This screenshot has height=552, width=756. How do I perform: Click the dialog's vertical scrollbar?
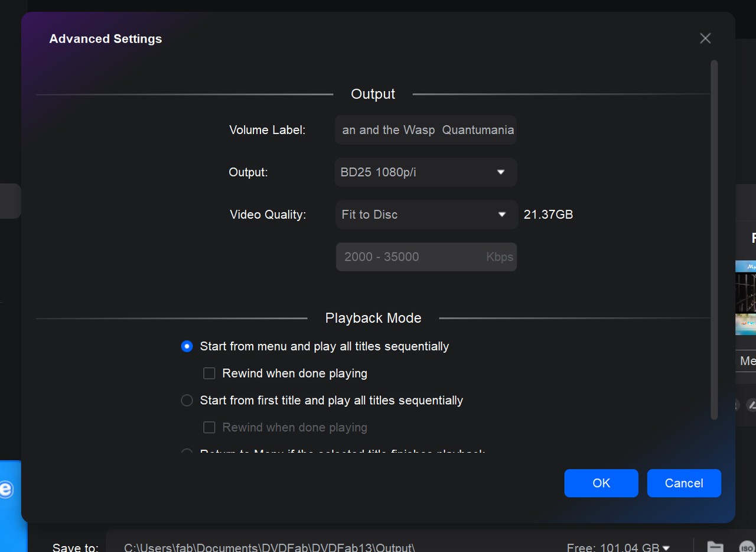coord(713,236)
